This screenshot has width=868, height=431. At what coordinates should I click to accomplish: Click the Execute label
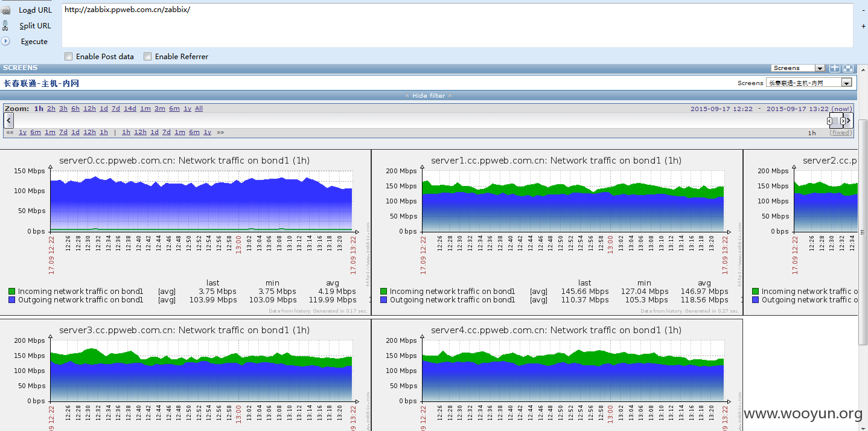click(34, 42)
